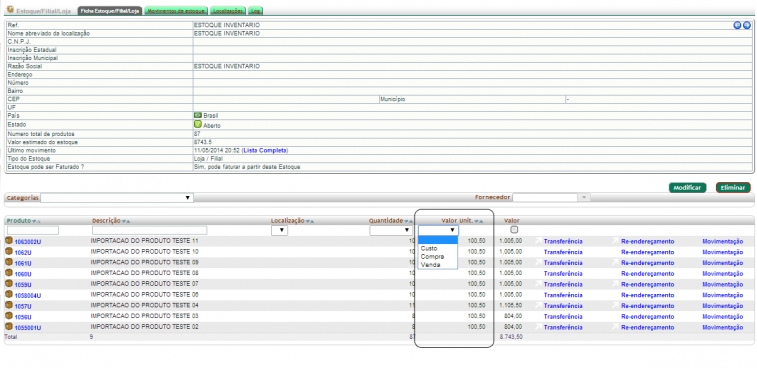Go to the previous record with the left arrow icon
The width and height of the screenshot is (757, 368).
pos(737,26)
